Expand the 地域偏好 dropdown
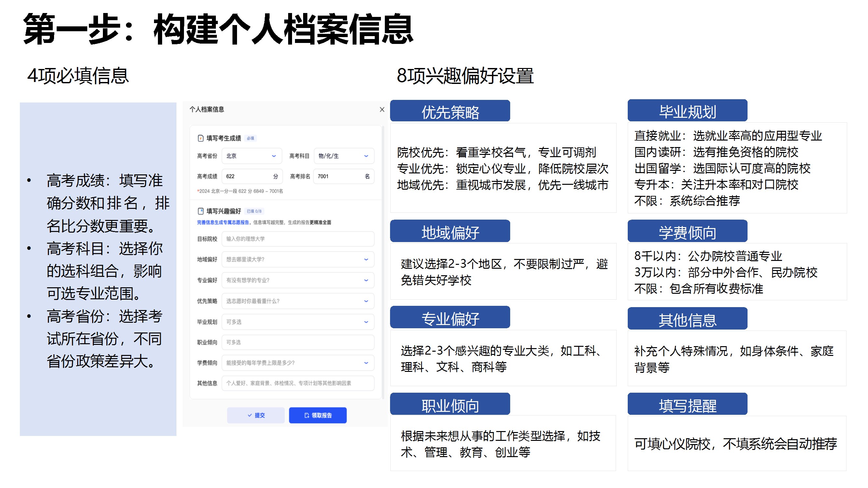868x488 pixels. [298, 259]
